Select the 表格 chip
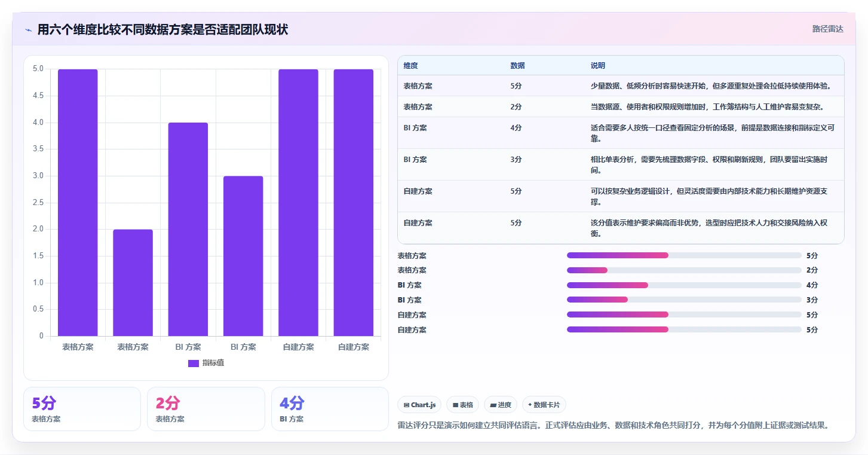 pos(462,405)
